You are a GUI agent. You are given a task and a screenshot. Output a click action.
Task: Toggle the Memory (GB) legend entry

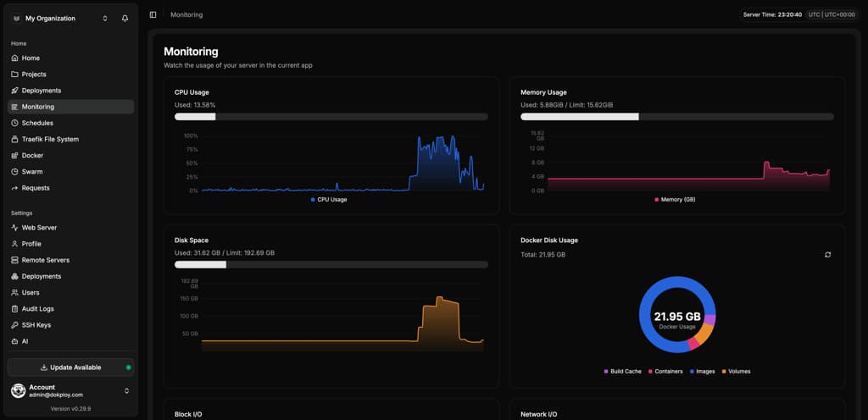coord(675,200)
